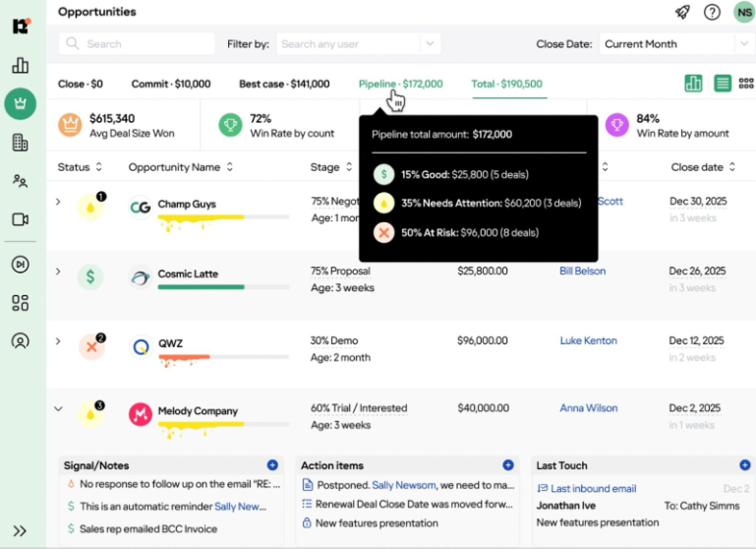Click the 50% At Risk tooltip icon
Image resolution: width=756 pixels, height=549 pixels.
(x=383, y=232)
